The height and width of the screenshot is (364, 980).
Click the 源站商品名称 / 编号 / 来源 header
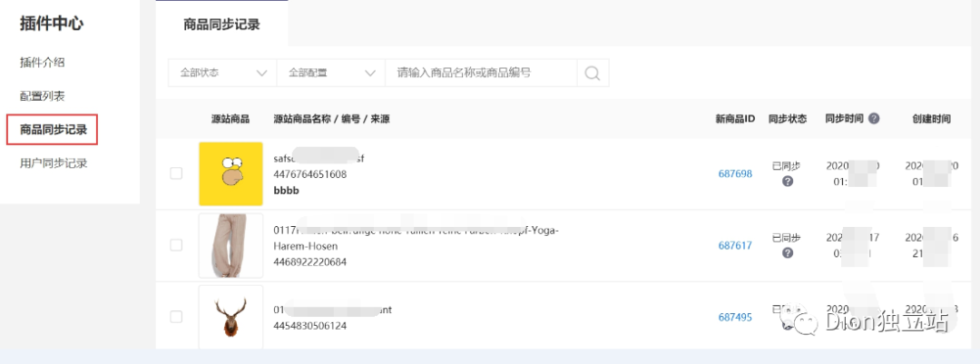coord(331,119)
